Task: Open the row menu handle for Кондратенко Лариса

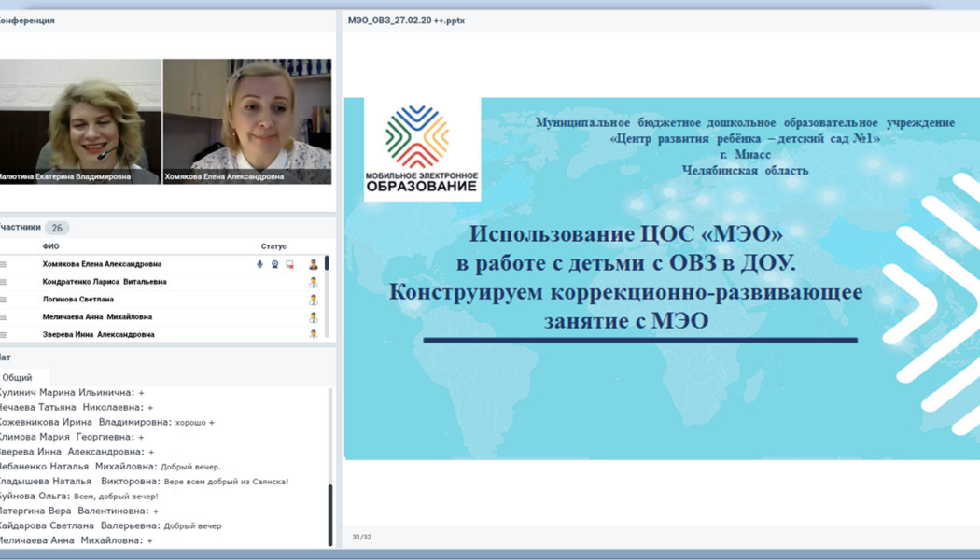Action: 3,282
